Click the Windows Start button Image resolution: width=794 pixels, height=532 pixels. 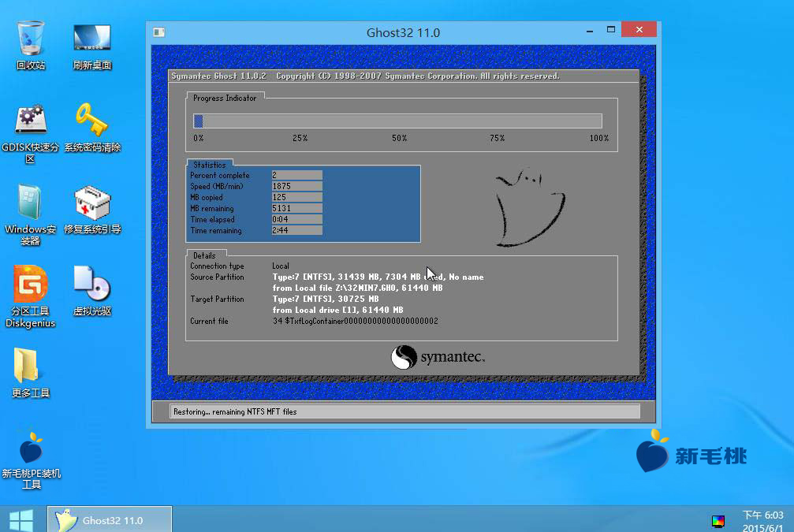pyautogui.click(x=21, y=520)
